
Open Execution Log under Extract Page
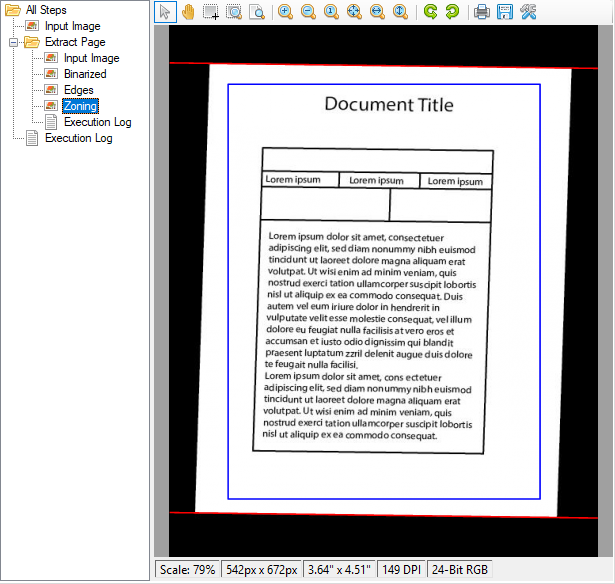point(98,122)
